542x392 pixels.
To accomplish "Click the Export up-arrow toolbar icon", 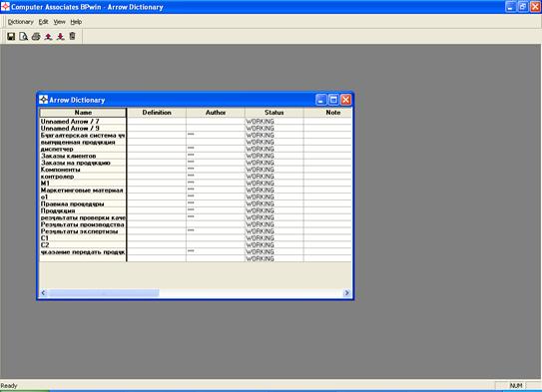I will pyautogui.click(x=48, y=36).
